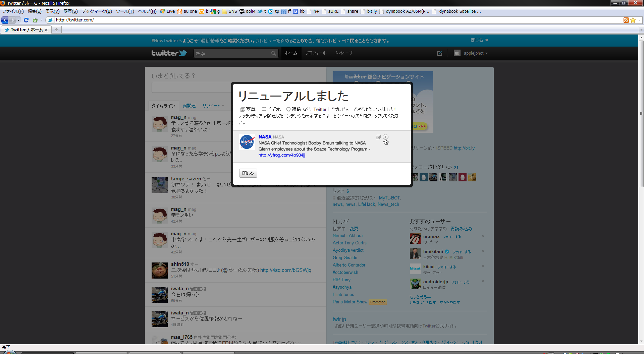This screenshot has height=354, width=644.
Task: Click the 閉じる button in the dialog
Action: pos(248,173)
